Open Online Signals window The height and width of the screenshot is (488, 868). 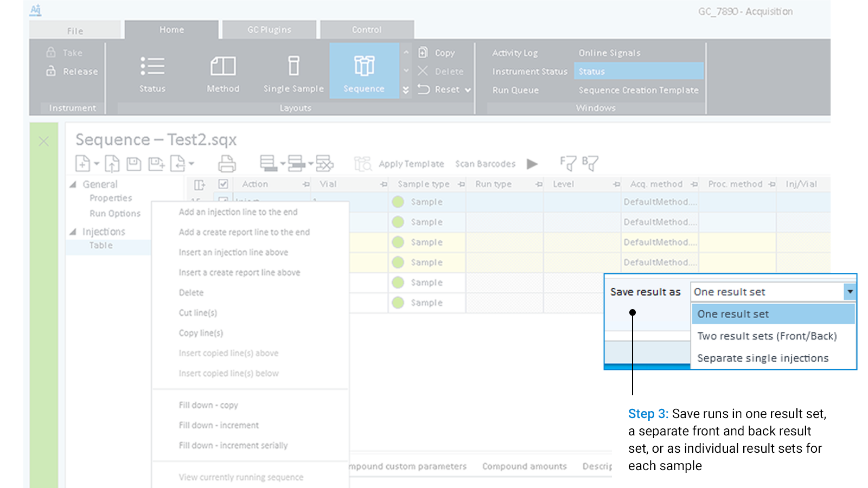point(609,53)
